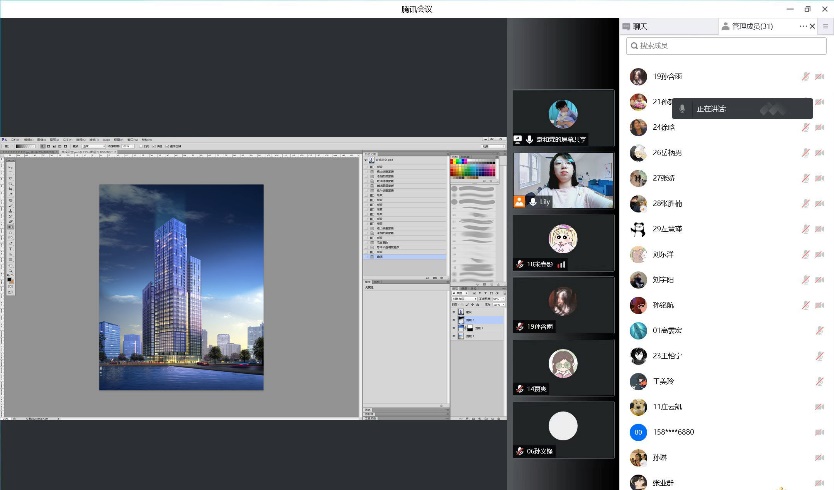Open the three-dot more options in members panel
This screenshot has width=834, height=490.
coord(803,26)
